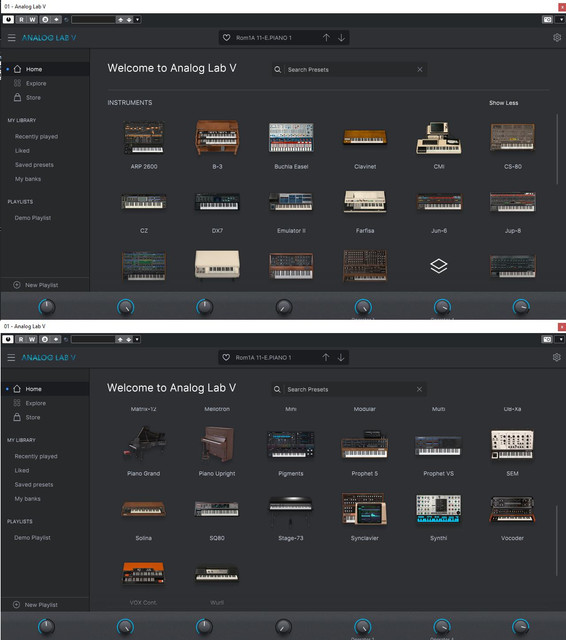This screenshot has height=640, width=566.
Task: Focus Search Presets field in upper window
Action: [x=349, y=70]
